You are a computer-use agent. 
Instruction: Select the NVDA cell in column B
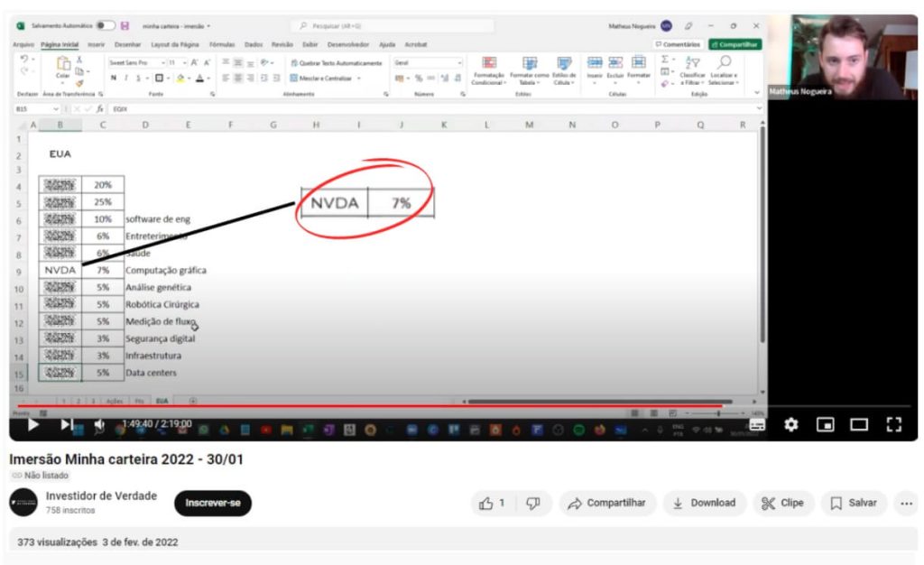tap(60, 271)
